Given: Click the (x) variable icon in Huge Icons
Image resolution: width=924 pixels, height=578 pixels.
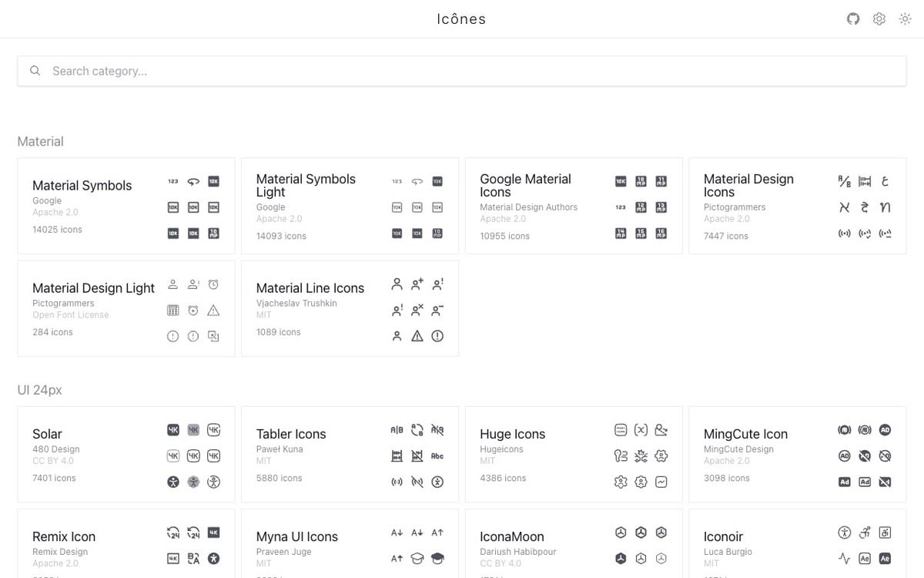Looking at the screenshot, I should click(641, 430).
